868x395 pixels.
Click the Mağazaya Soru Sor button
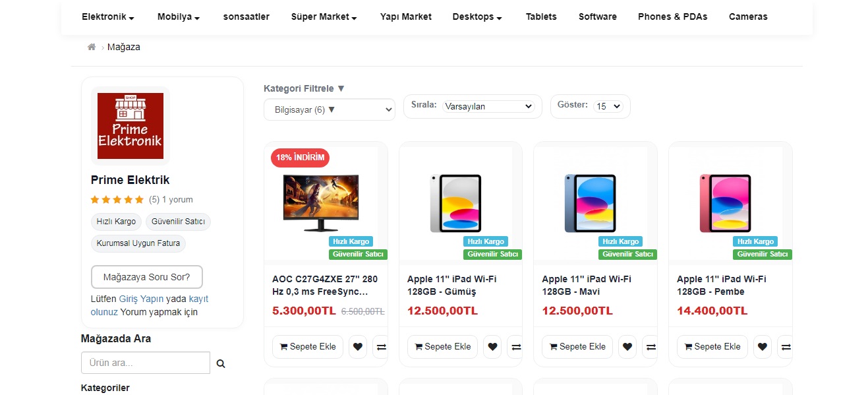(x=146, y=277)
